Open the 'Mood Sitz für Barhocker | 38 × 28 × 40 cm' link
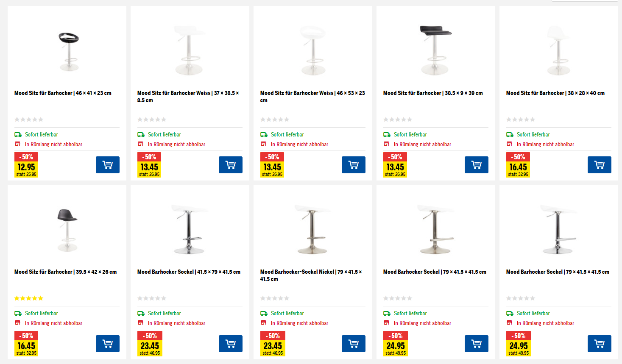 click(555, 93)
